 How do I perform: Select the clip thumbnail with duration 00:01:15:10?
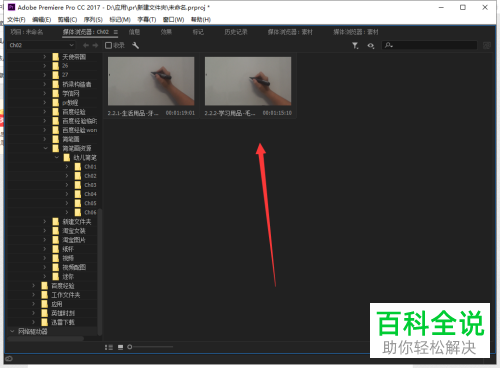coord(248,81)
